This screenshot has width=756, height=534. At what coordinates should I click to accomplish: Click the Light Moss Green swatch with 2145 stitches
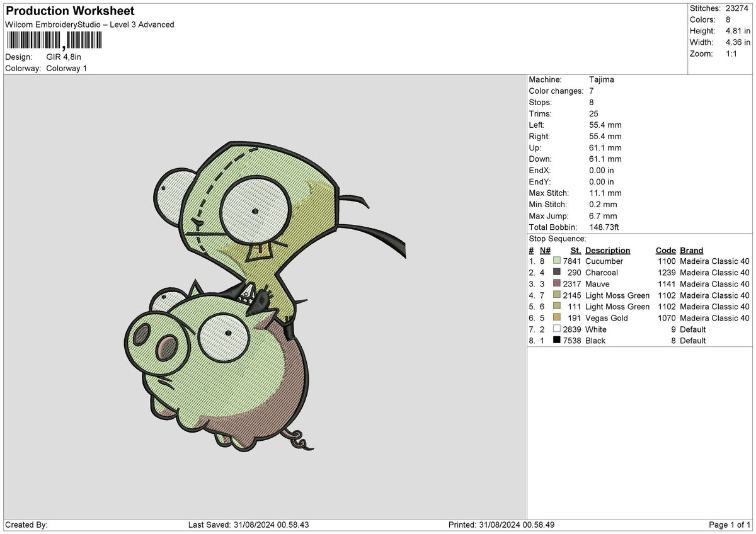[557, 295]
